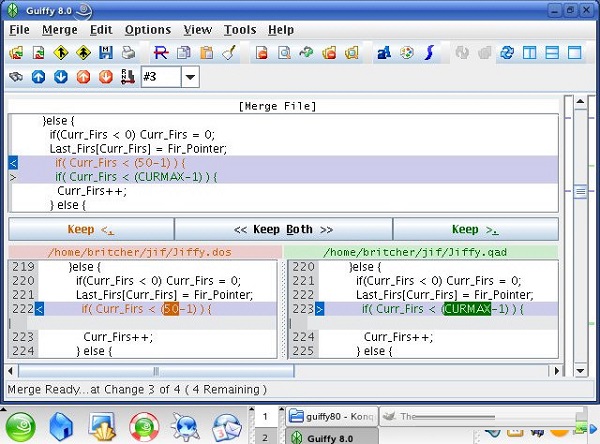Click the binoculars search icon
The height and width of the screenshot is (444, 600).
coord(16,77)
